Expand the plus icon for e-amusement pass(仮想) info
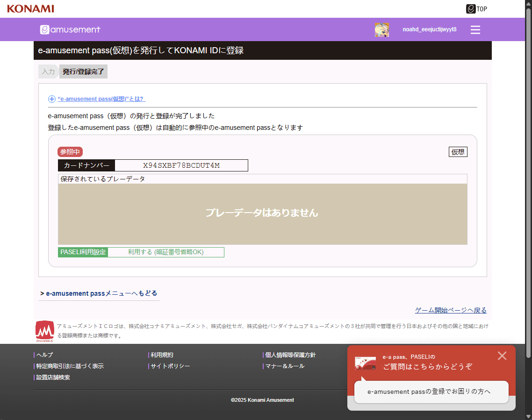Viewport: 532px width, 420px height. click(x=51, y=99)
